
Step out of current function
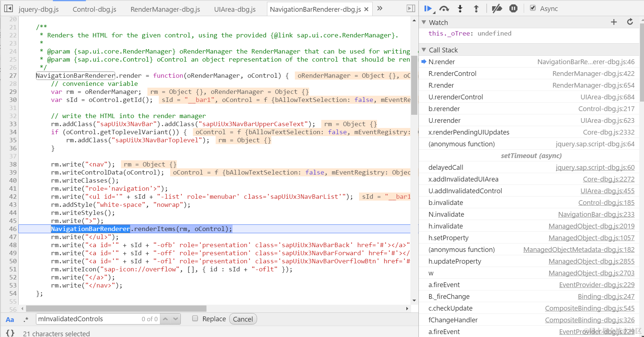click(x=476, y=8)
